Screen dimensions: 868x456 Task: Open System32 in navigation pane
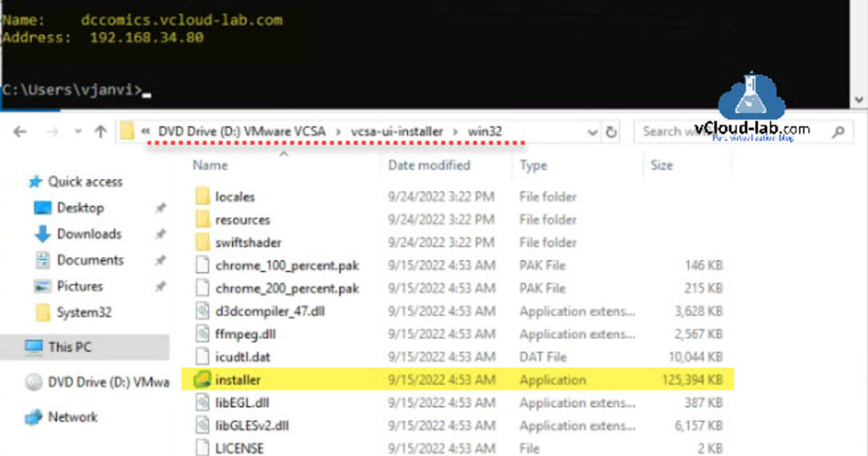coord(84,313)
